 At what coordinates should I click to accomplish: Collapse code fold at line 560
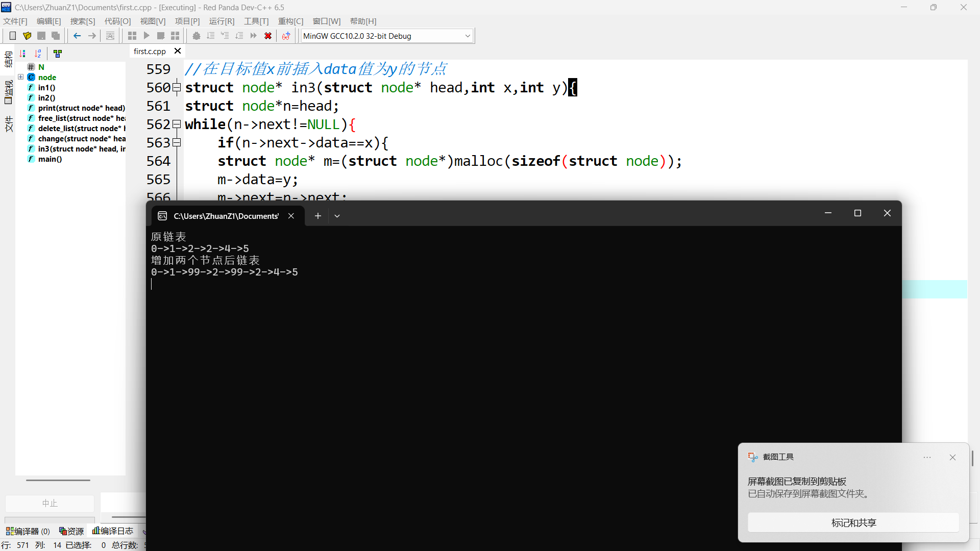coord(177,87)
